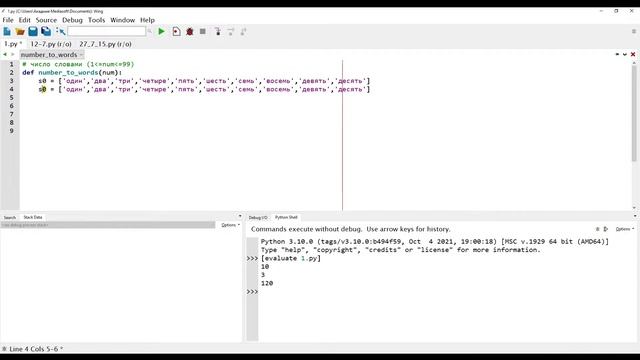This screenshot has height=360, width=640.
Task: Run the program with the green play button
Action: pos(162,31)
